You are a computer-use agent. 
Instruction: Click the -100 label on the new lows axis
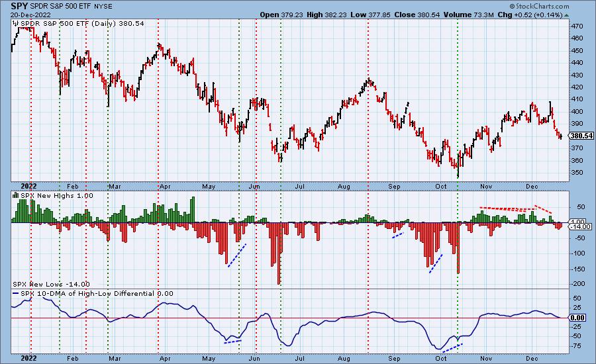point(578,253)
